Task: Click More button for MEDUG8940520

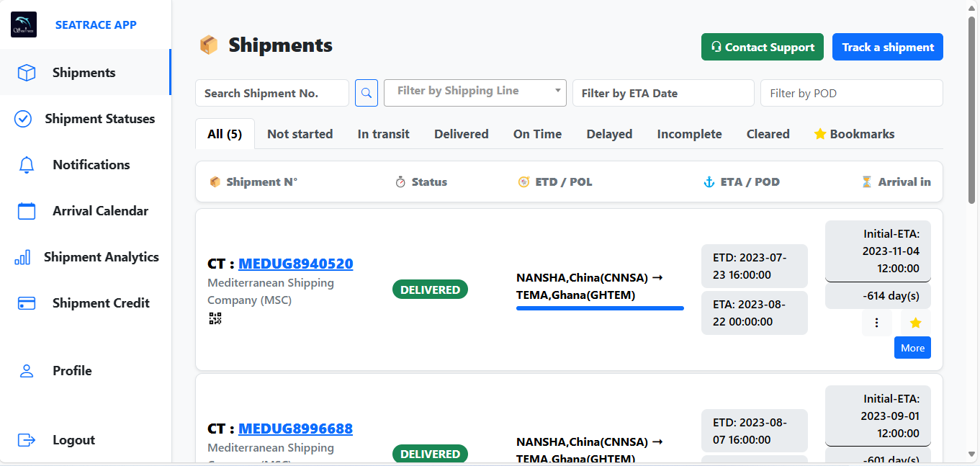Action: click(912, 348)
